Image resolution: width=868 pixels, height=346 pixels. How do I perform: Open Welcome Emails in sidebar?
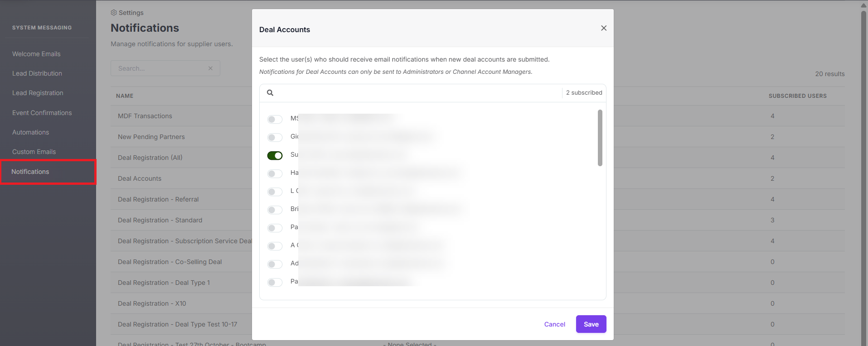[36, 54]
